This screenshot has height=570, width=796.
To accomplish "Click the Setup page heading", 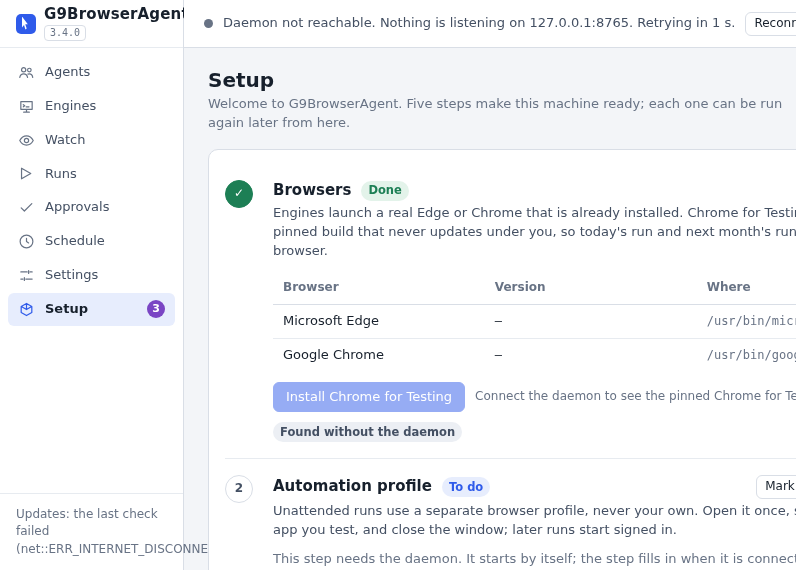I will click(241, 81).
